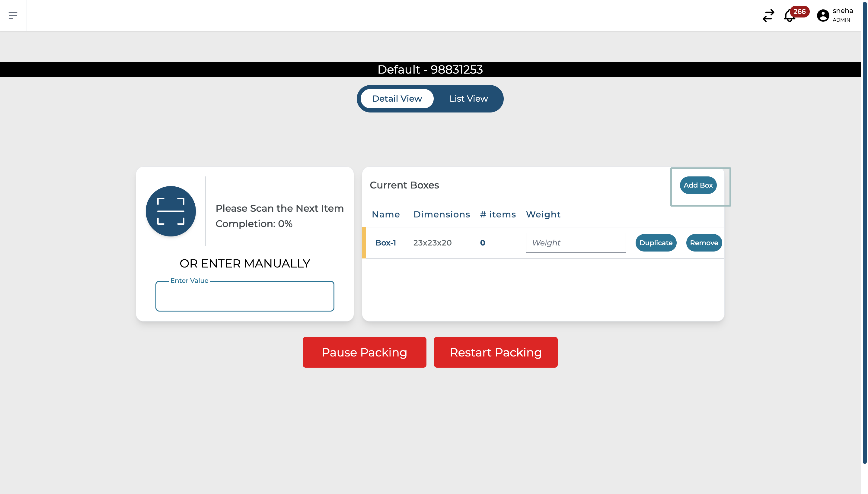Select the Box-1 row name

point(385,243)
